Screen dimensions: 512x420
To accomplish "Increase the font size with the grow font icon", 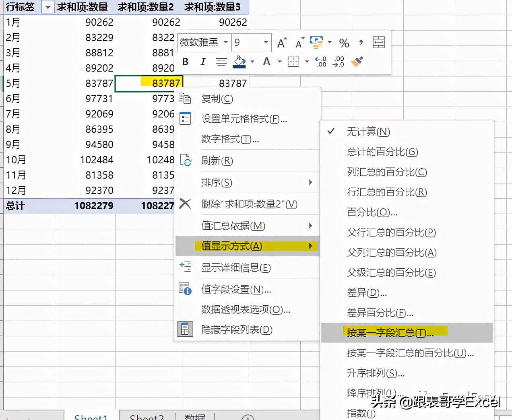I will (281, 42).
